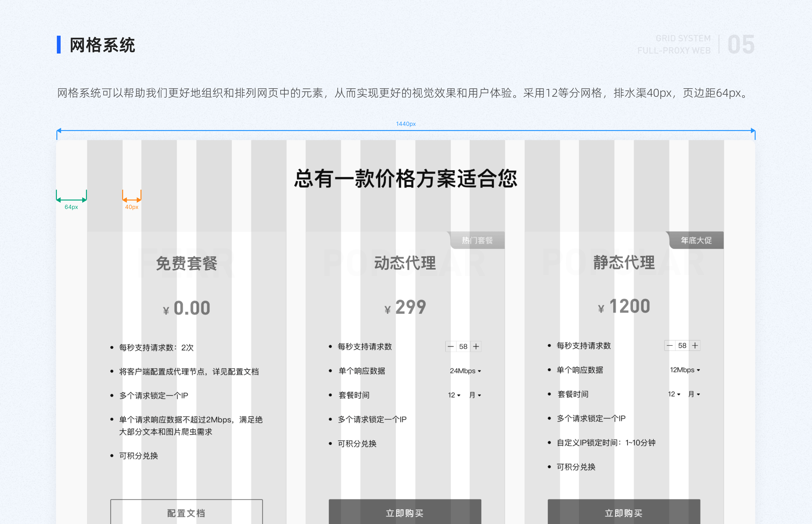Click 立即购买 on the 动态代理 card
The height and width of the screenshot is (524, 812).
coord(404,513)
